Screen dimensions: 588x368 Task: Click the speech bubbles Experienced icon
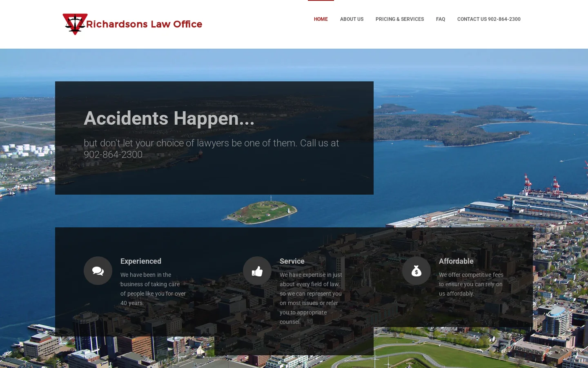[x=98, y=271]
